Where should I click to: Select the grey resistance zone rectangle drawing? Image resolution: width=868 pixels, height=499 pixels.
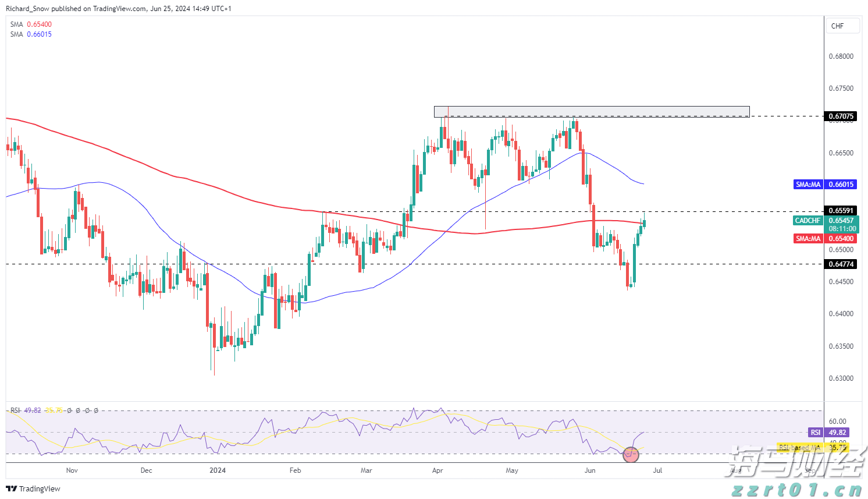pos(592,112)
